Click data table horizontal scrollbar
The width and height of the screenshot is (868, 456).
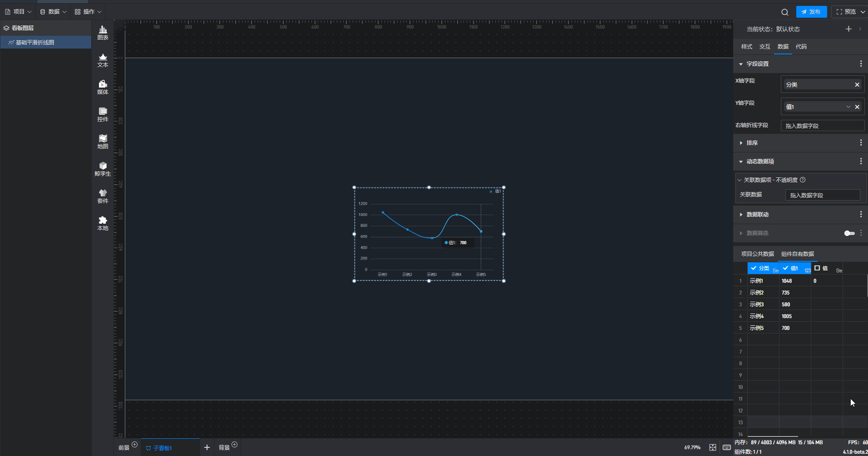point(773,436)
